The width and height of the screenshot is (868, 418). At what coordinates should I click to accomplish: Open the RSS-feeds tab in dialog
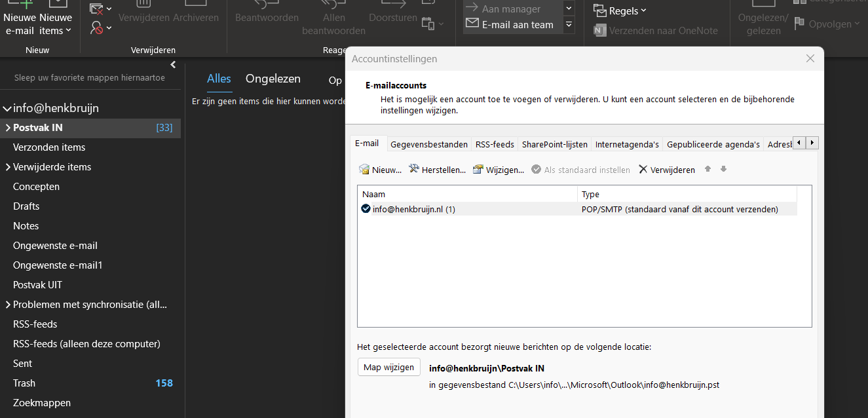pos(495,144)
